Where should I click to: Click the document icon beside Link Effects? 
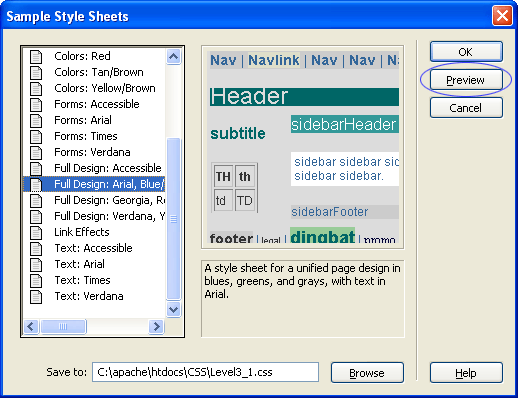36,232
